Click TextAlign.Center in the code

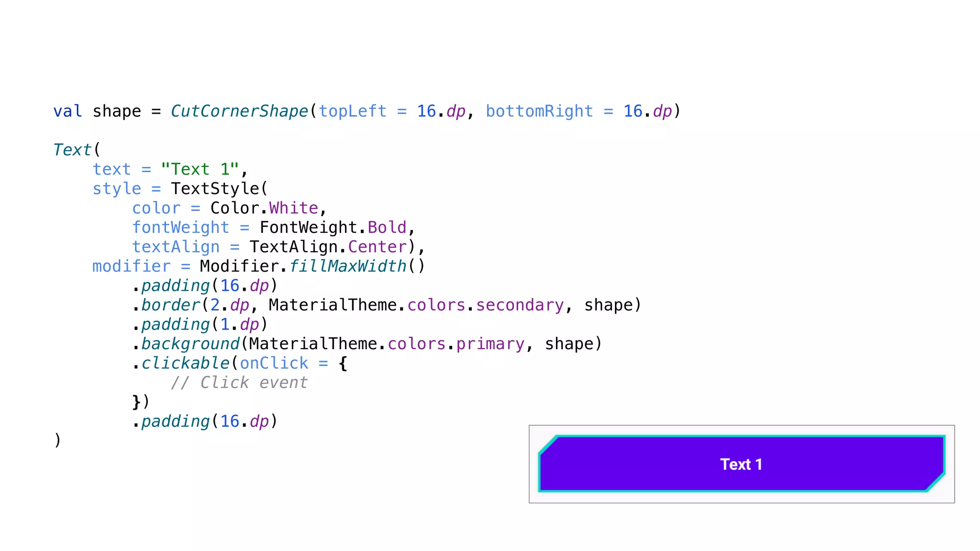[328, 247]
